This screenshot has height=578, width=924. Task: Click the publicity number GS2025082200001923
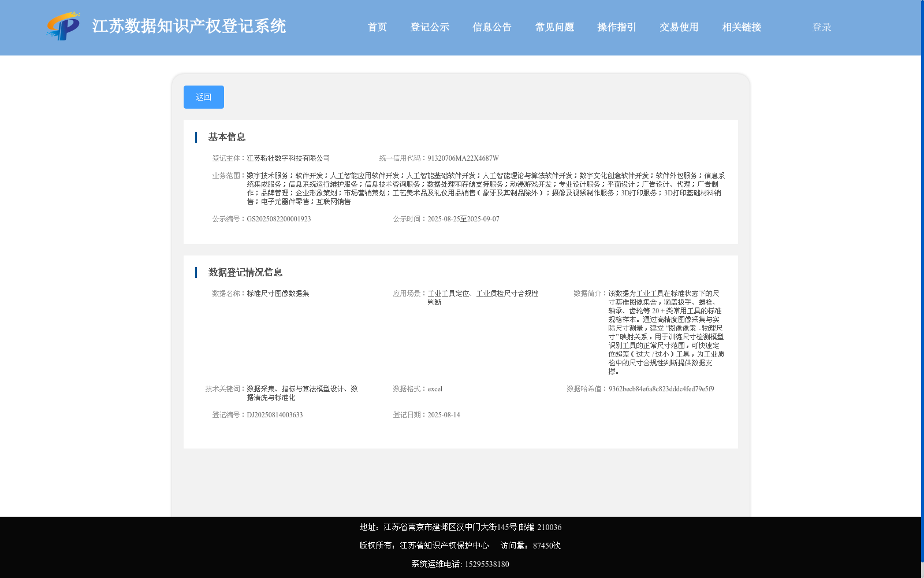[x=279, y=218]
